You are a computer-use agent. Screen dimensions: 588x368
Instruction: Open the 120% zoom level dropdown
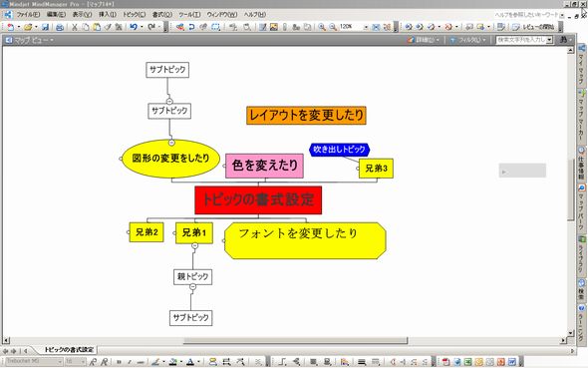(366, 27)
